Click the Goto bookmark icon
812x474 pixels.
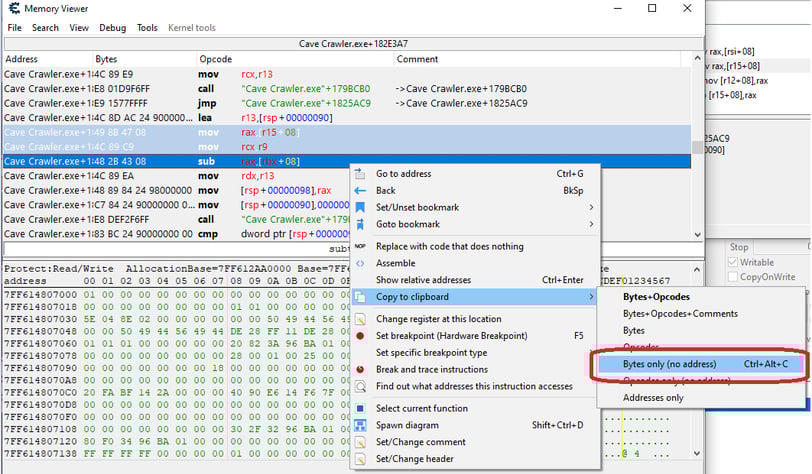pyautogui.click(x=360, y=224)
